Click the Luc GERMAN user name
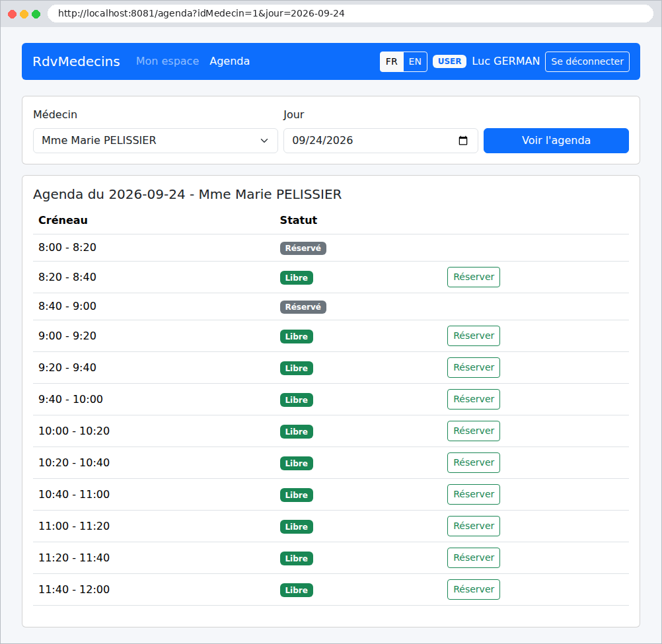Viewport: 662px width, 644px height. tap(506, 61)
